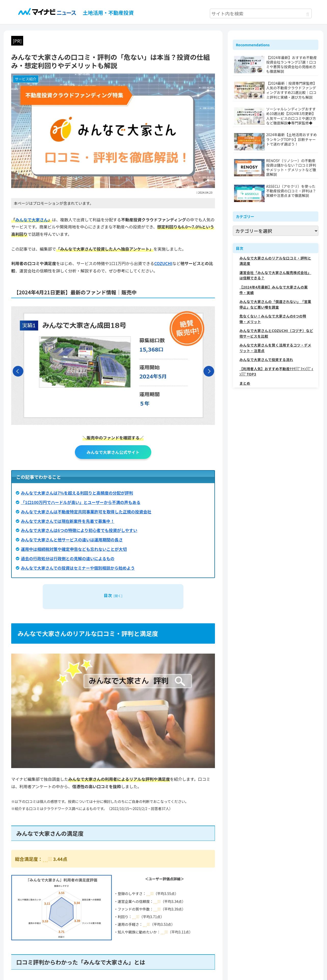Sidebar TOC: まとめ
Viewport: 327px width, 980px height.
[245, 383]
